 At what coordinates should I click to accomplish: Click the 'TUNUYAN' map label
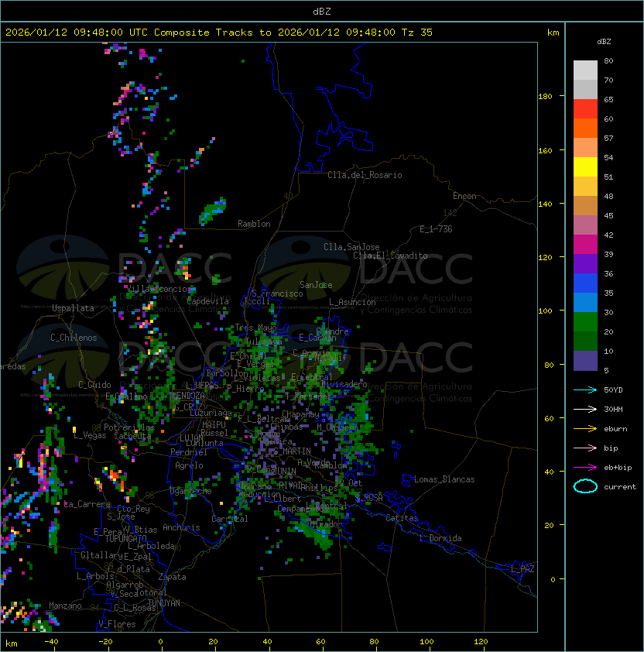click(x=164, y=603)
